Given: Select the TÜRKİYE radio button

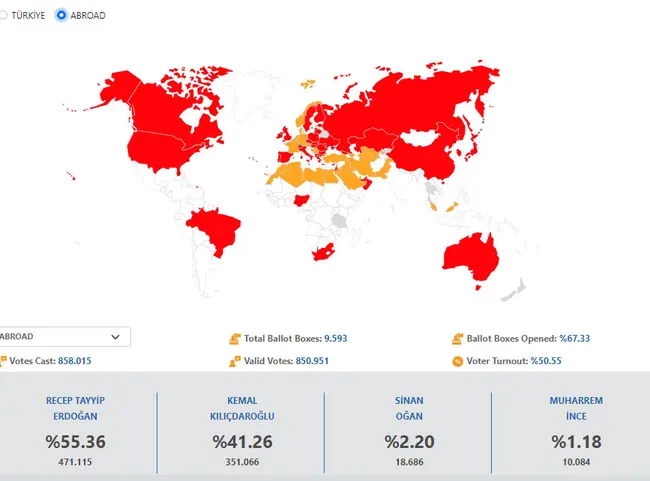Looking at the screenshot, I should pos(3,16).
